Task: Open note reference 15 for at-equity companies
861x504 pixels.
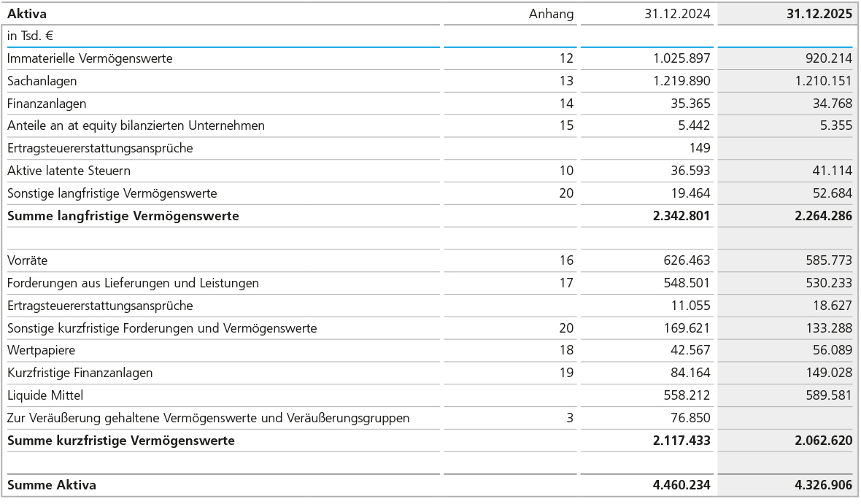Action: click(566, 125)
